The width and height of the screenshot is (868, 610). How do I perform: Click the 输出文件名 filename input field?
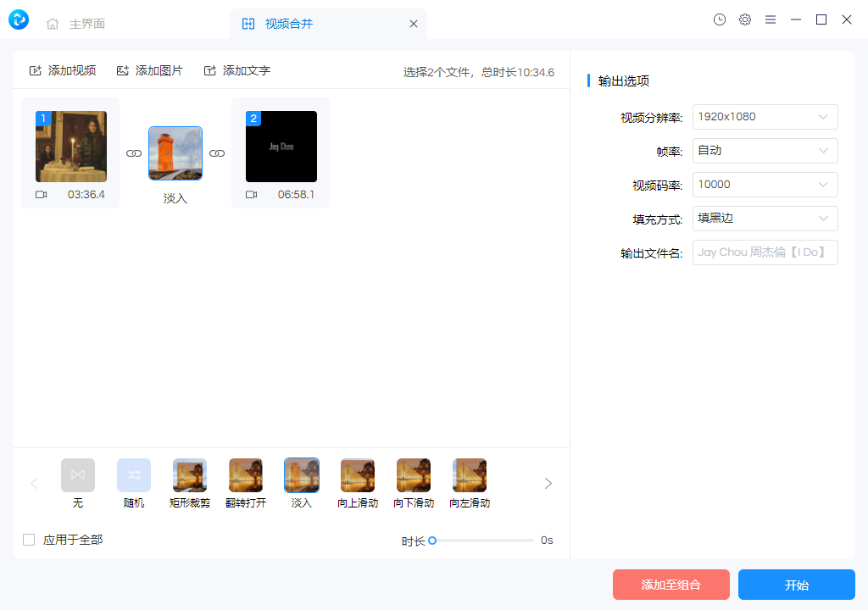[x=765, y=252]
